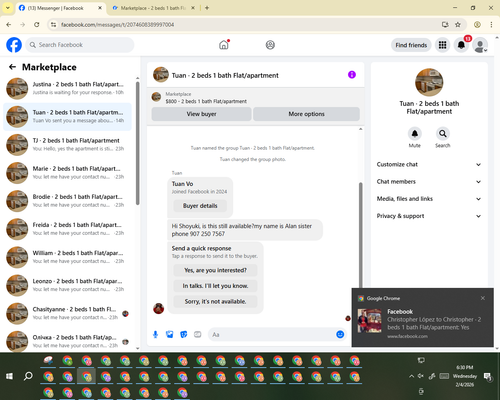Expand Chat members section

(x=429, y=182)
